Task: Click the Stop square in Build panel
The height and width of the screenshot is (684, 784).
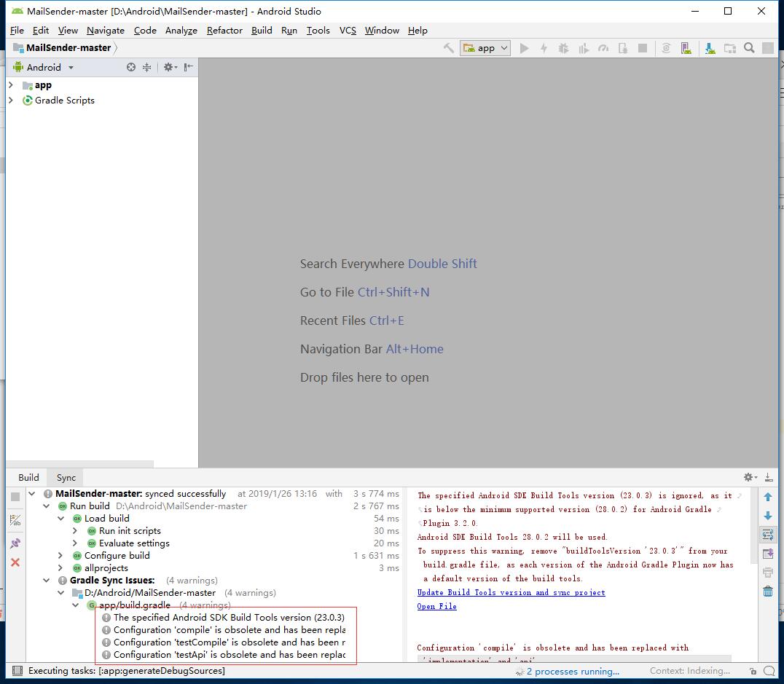Action: 15,497
